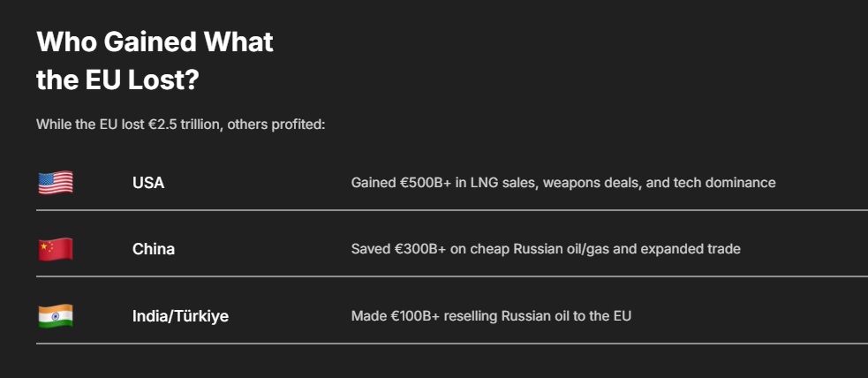Screen dimensions: 868x378
Task: Click 'reselling Russian oil to the EU' text
Action: pyautogui.click(x=538, y=316)
